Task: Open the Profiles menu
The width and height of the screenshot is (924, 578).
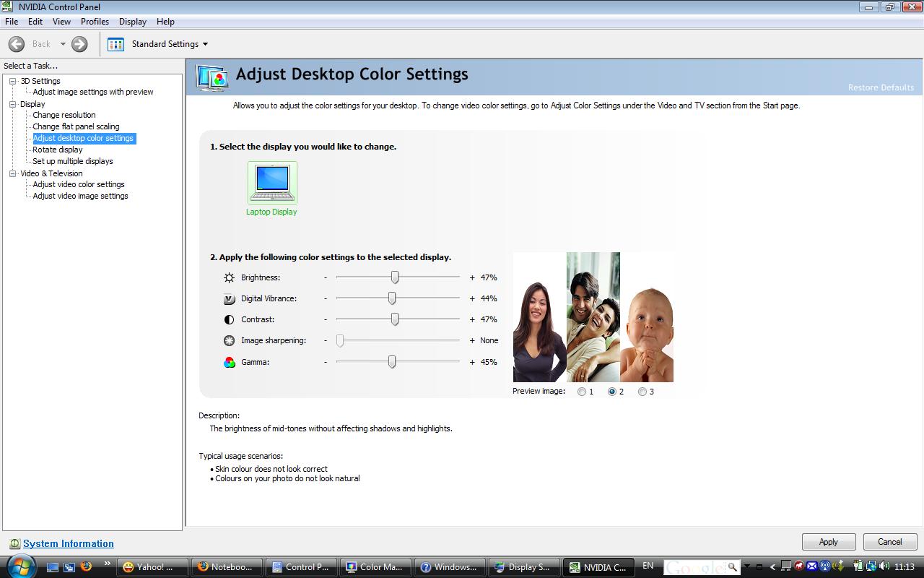Action: [95, 22]
